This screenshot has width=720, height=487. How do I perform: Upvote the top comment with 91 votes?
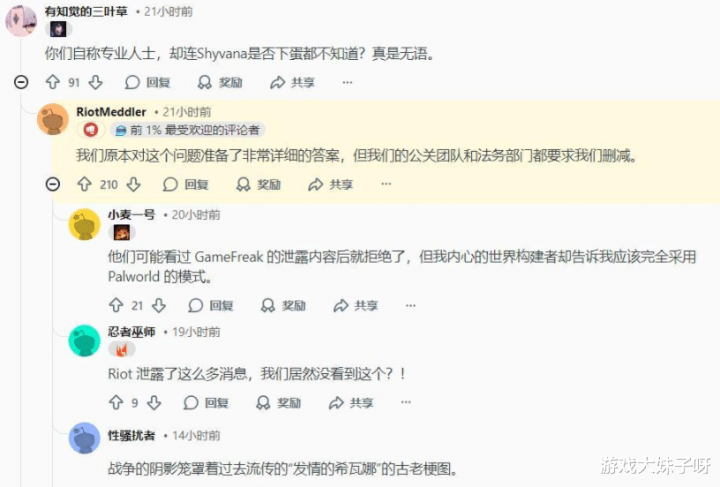pyautogui.click(x=53, y=82)
